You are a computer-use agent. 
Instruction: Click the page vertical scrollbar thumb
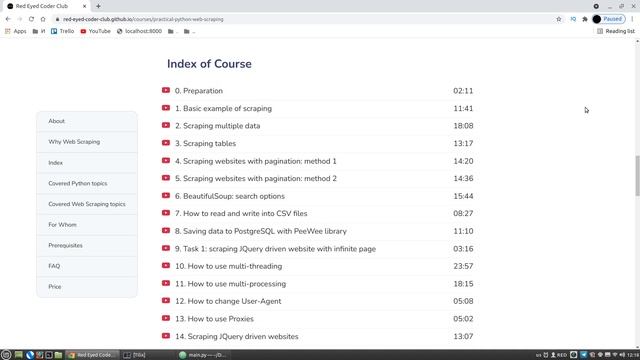pos(637,176)
